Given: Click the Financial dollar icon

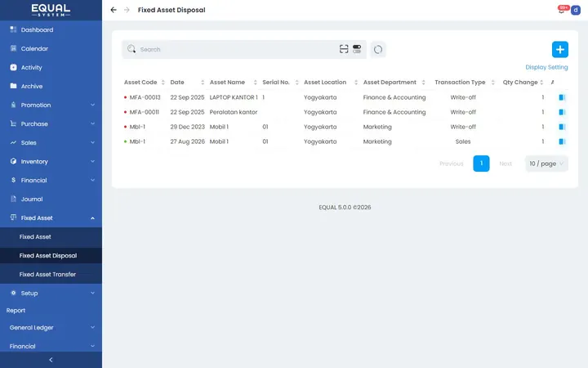Looking at the screenshot, I should [13, 180].
